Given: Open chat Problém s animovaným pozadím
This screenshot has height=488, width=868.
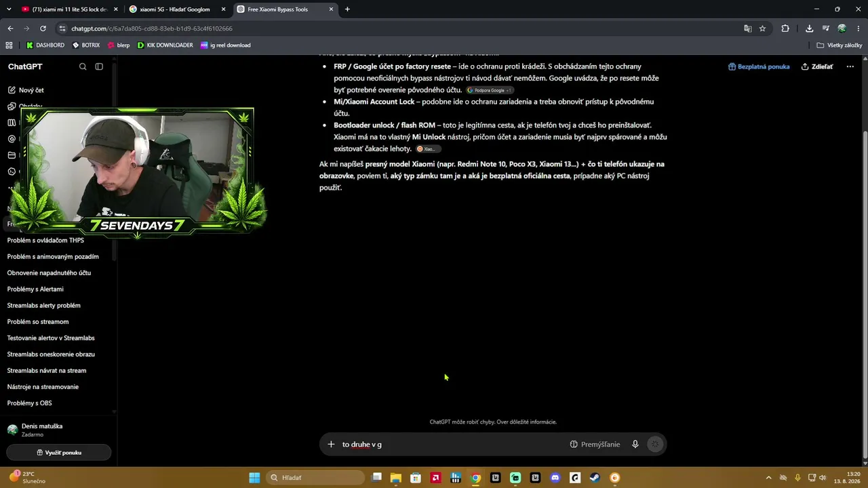Looking at the screenshot, I should point(53,257).
